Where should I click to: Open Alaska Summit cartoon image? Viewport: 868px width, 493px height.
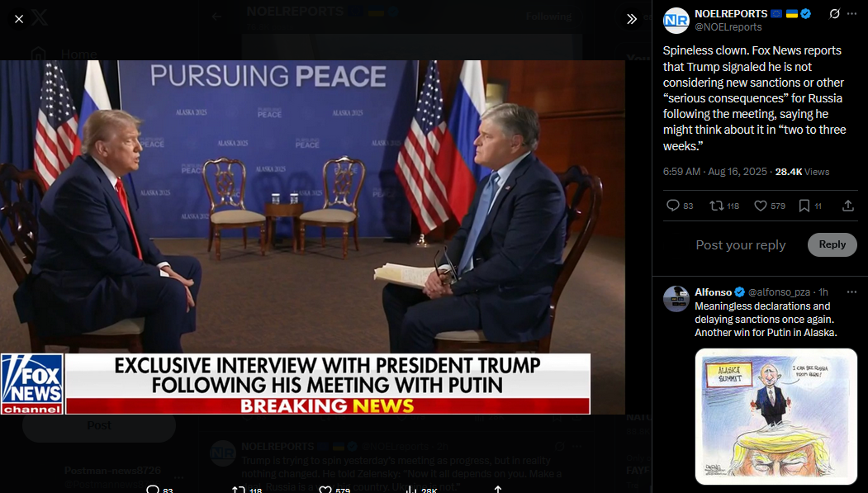776,416
